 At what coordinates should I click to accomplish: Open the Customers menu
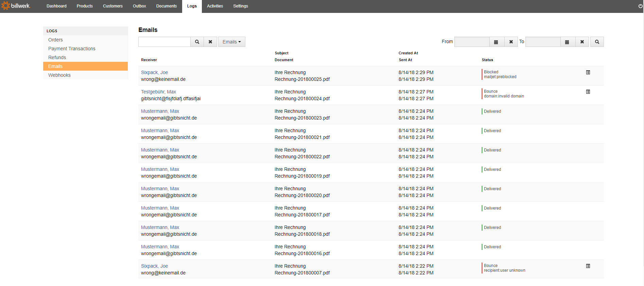113,6
